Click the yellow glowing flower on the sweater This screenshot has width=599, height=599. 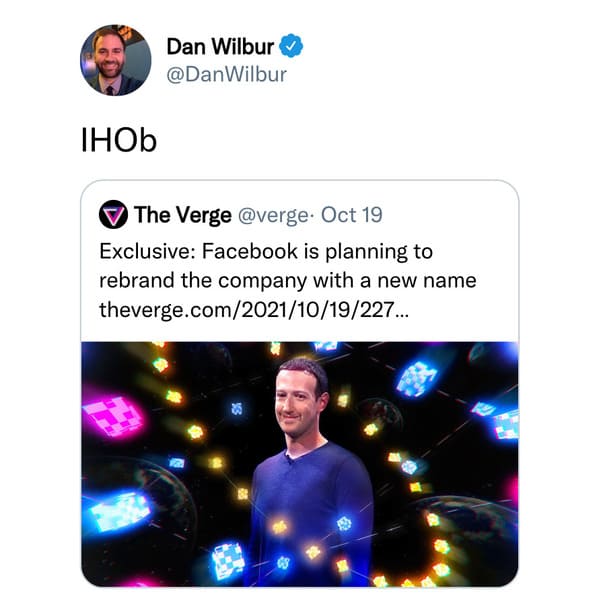pyautogui.click(x=280, y=527)
